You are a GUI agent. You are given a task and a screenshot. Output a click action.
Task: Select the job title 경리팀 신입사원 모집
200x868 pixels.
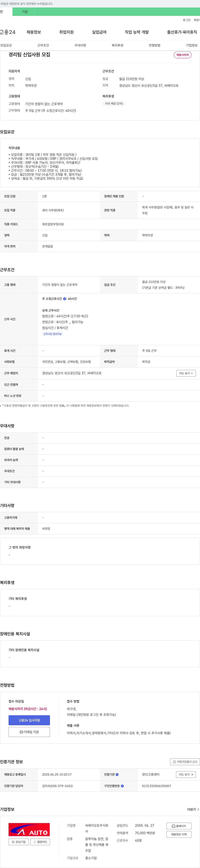[x=29, y=55]
